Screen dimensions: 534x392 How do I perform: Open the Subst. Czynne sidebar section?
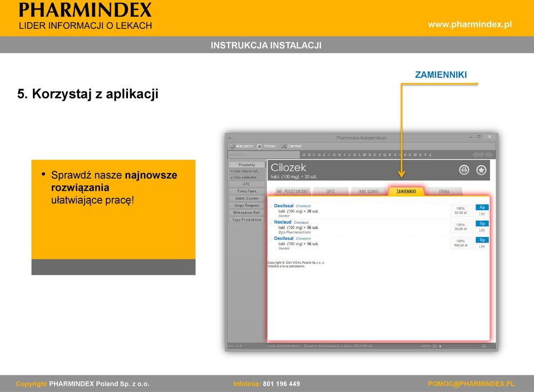pyautogui.click(x=247, y=199)
